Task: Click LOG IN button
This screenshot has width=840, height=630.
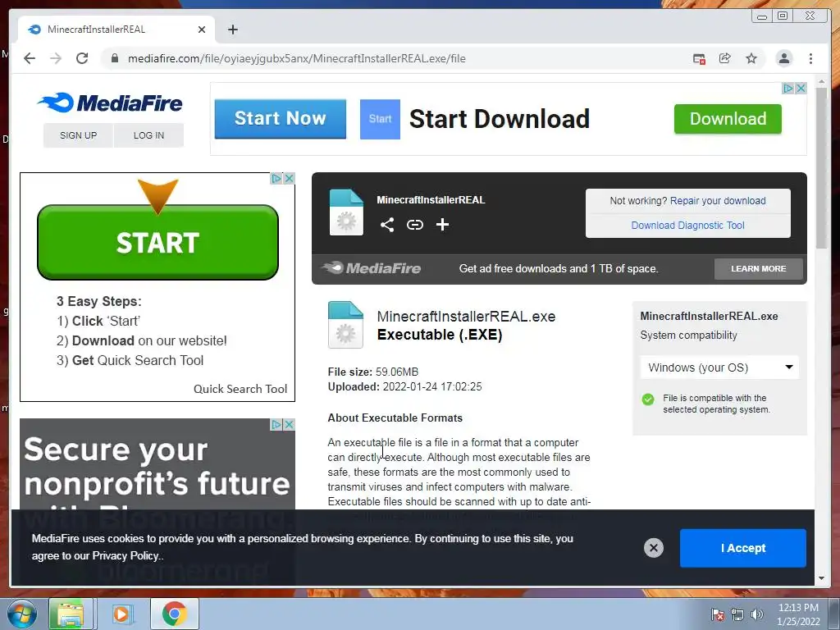Action: [148, 135]
